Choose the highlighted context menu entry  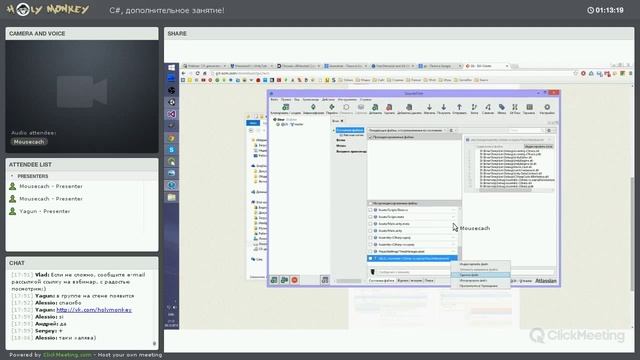(480, 275)
